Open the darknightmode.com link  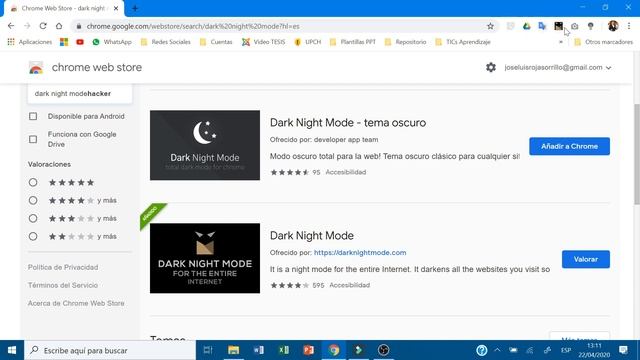(x=360, y=253)
